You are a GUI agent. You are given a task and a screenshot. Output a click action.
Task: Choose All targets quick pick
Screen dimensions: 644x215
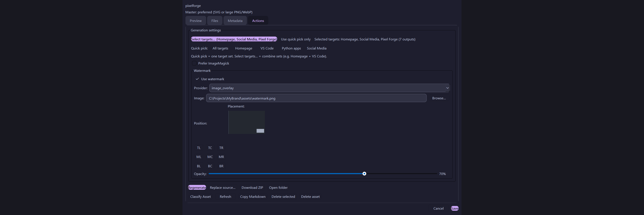(x=220, y=48)
